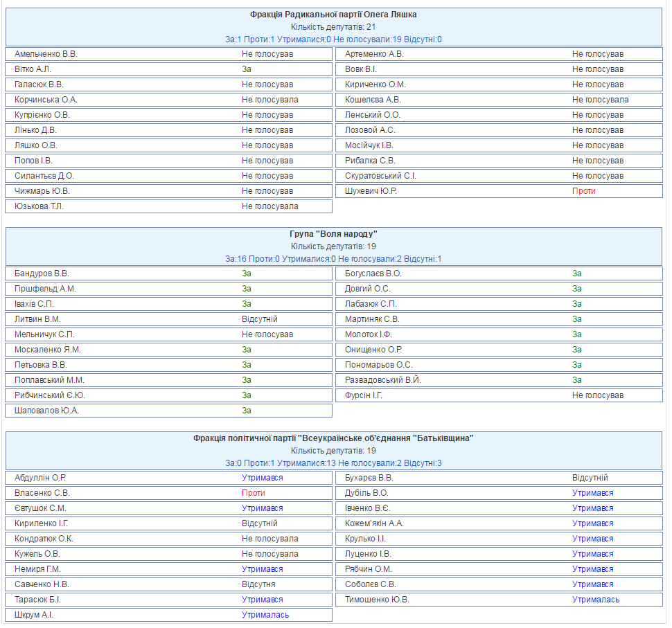
Task: Click the Воля народу vote summary line
Action: (x=333, y=259)
